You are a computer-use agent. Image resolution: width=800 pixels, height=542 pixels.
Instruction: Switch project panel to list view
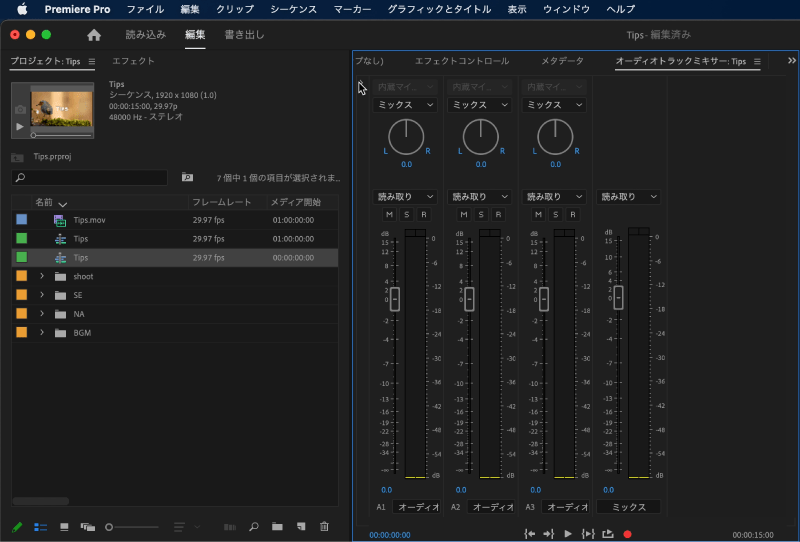tap(40, 527)
